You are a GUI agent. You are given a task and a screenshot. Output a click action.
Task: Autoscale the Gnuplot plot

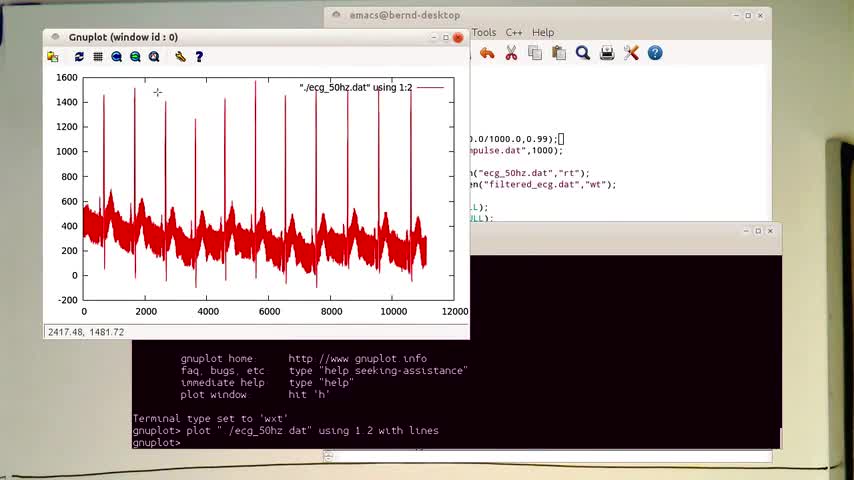(x=154, y=57)
